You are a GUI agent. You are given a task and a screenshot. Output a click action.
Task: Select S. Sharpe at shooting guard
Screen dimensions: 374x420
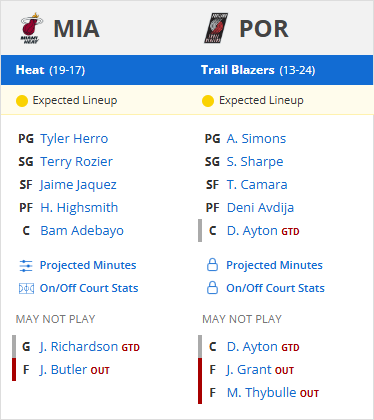[255, 162]
